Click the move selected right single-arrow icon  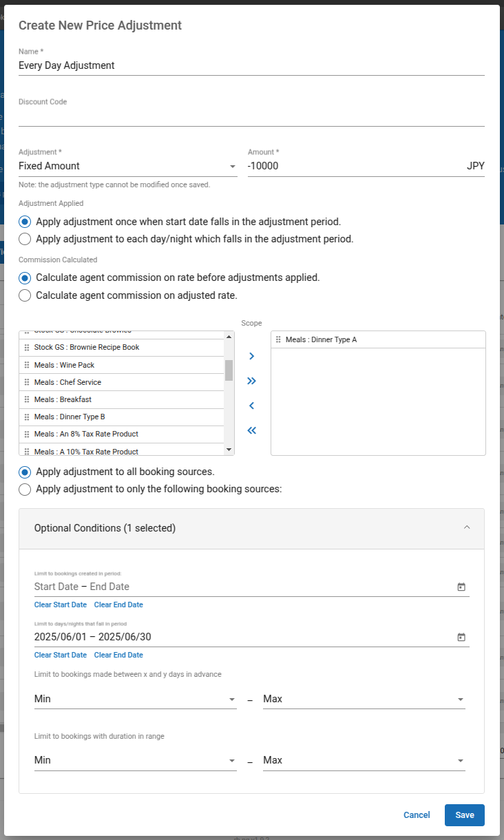251,356
